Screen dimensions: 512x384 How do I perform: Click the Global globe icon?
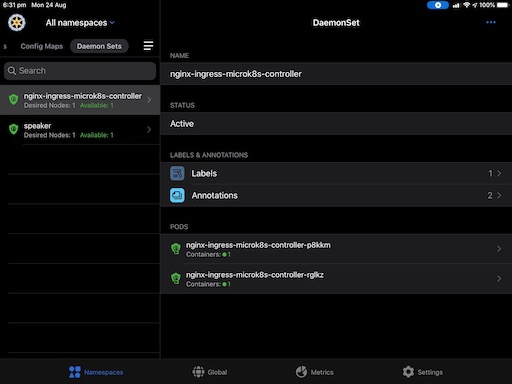(x=198, y=372)
